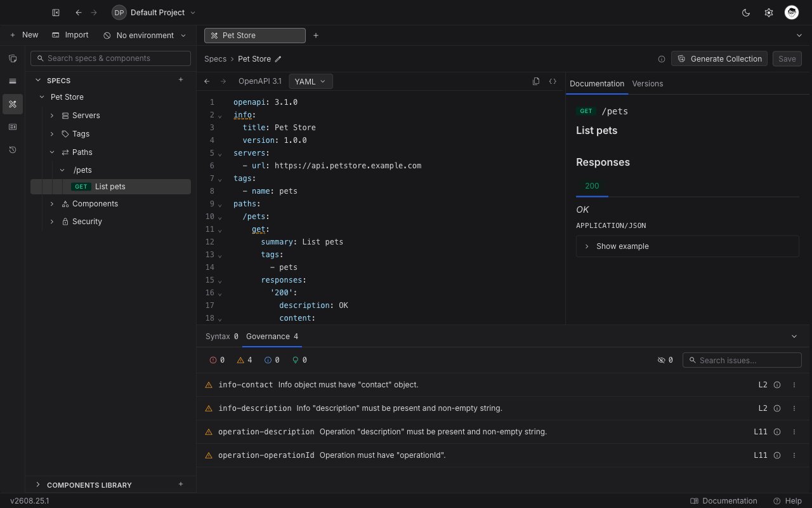Show info for operation-description rule
This screenshot has width=812, height=508.
coord(777,432)
